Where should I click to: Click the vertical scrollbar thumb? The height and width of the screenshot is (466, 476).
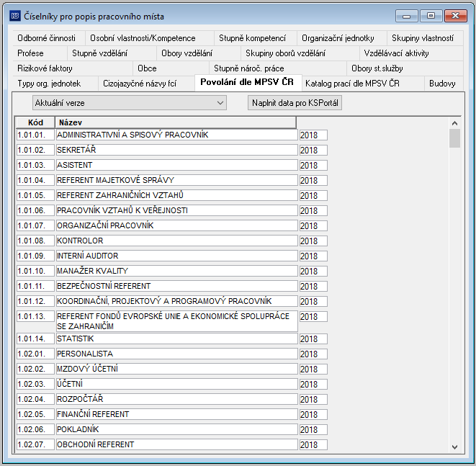pos(454,138)
